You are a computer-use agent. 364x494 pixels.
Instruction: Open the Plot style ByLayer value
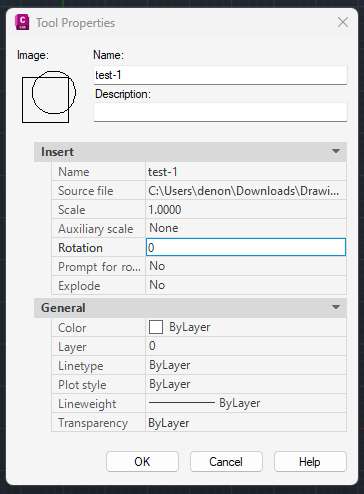point(246,384)
